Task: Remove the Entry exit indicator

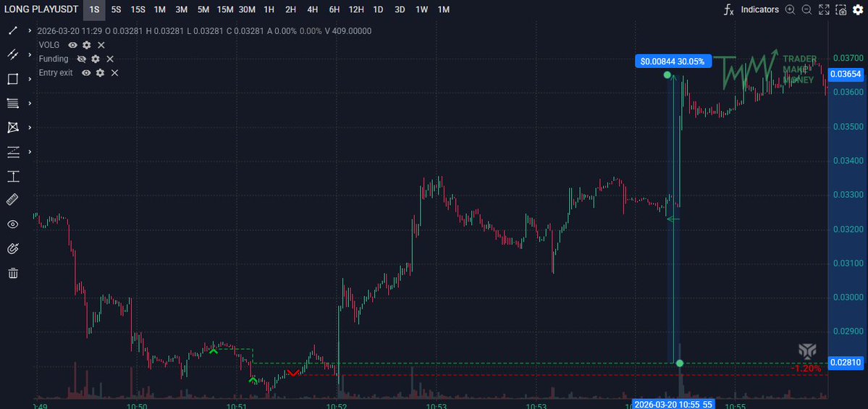Action: pyautogui.click(x=114, y=73)
